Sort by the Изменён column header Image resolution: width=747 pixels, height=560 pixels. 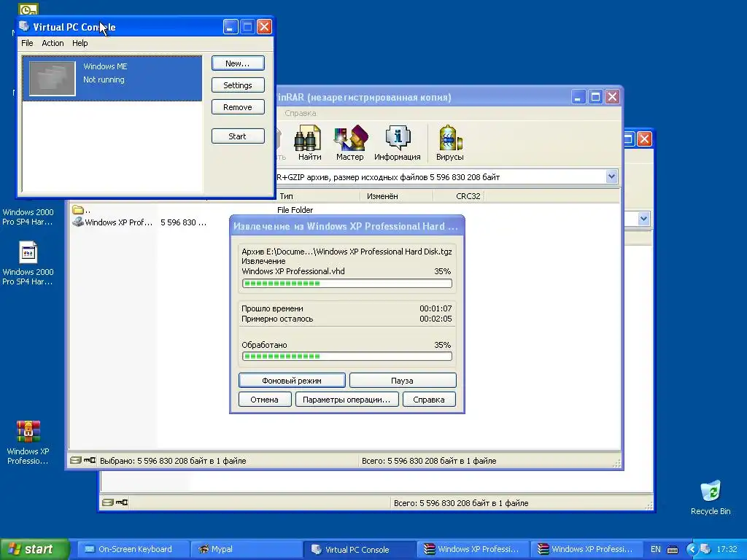click(396, 196)
